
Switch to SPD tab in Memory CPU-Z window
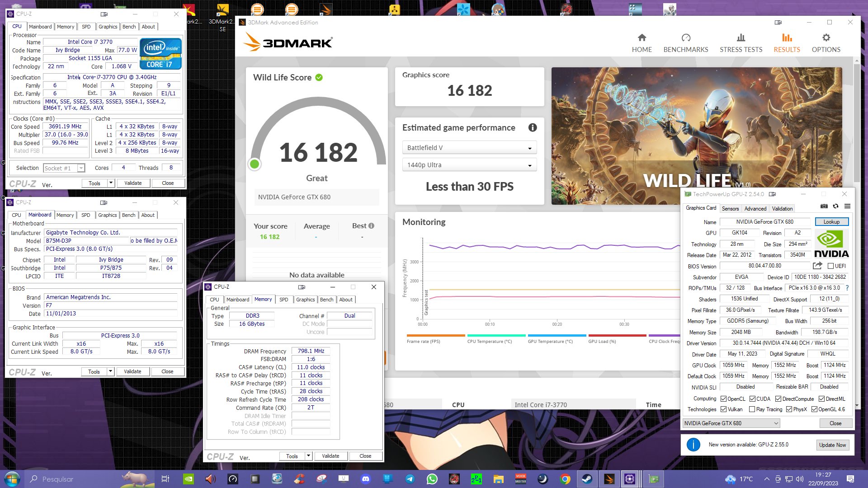[283, 300]
